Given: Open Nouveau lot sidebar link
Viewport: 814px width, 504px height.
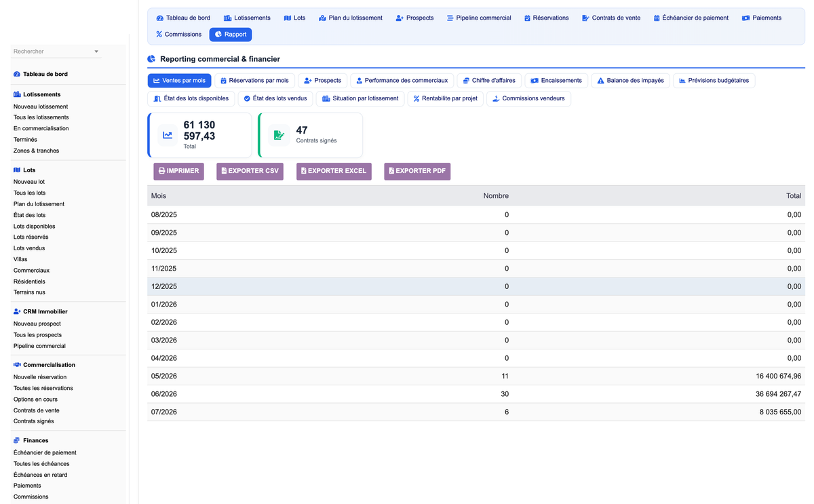Looking at the screenshot, I should (x=29, y=182).
